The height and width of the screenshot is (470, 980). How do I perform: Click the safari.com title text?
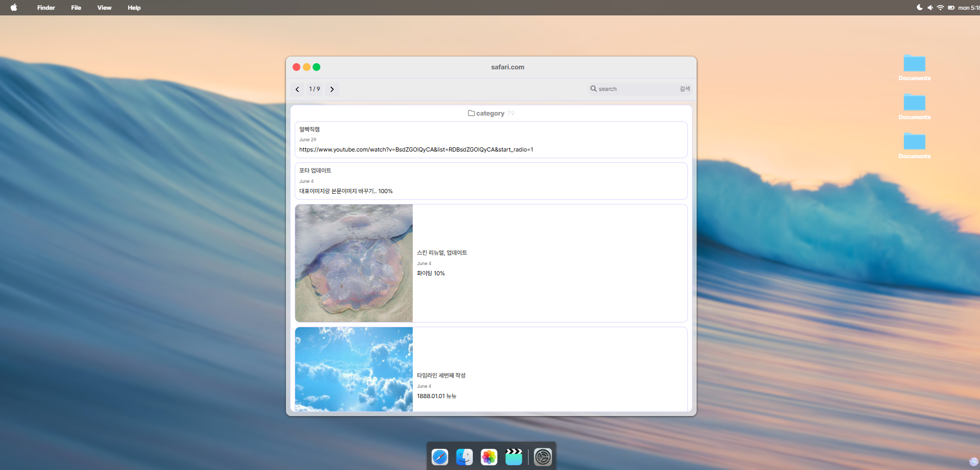tap(508, 67)
